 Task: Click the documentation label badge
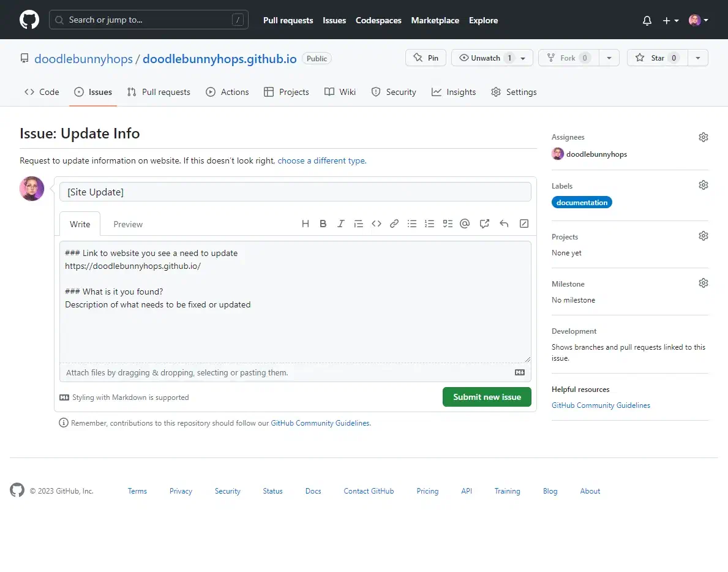582,203
